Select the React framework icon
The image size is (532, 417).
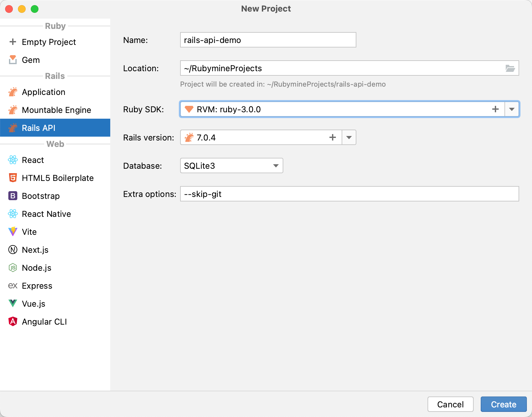tap(12, 160)
